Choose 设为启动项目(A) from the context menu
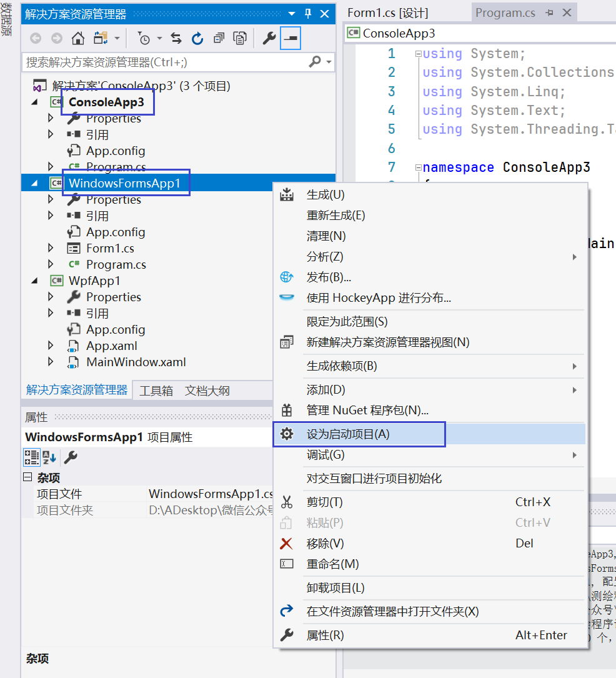 430,434
